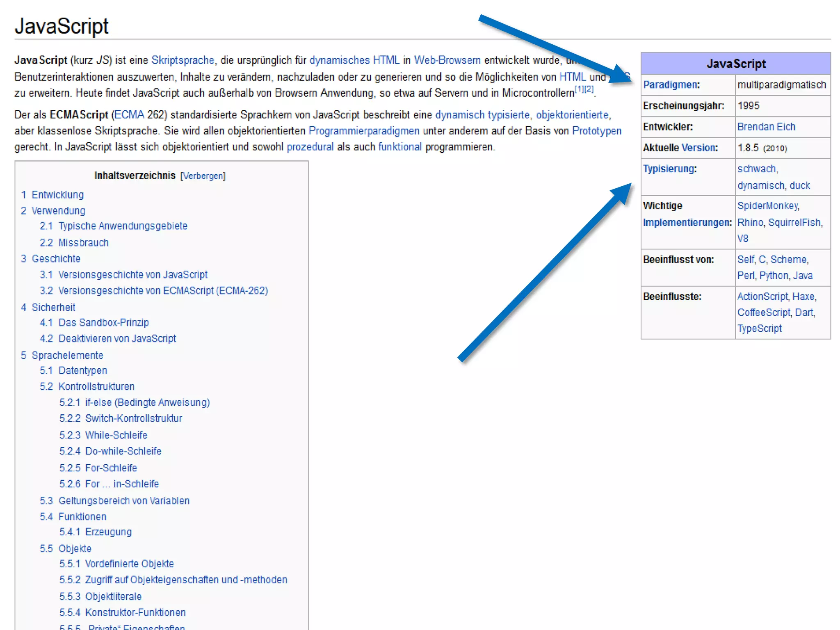Open the TypeScript link in infobox
This screenshot has height=630, width=840.
[759, 329]
